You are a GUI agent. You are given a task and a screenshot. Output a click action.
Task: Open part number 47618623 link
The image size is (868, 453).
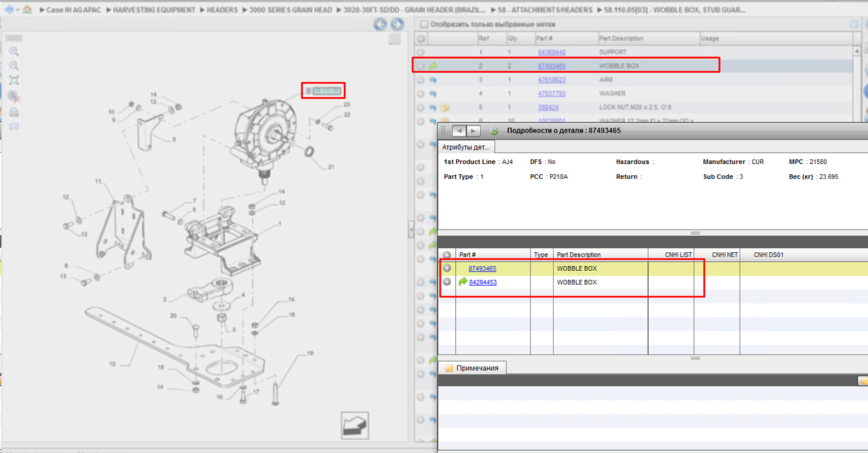551,80
